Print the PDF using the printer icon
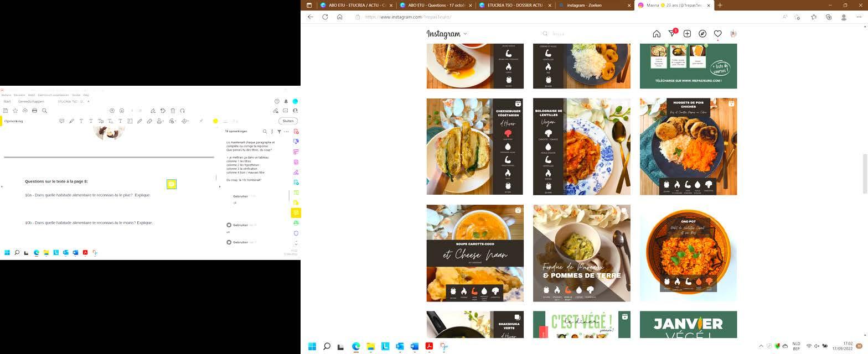 [x=34, y=111]
